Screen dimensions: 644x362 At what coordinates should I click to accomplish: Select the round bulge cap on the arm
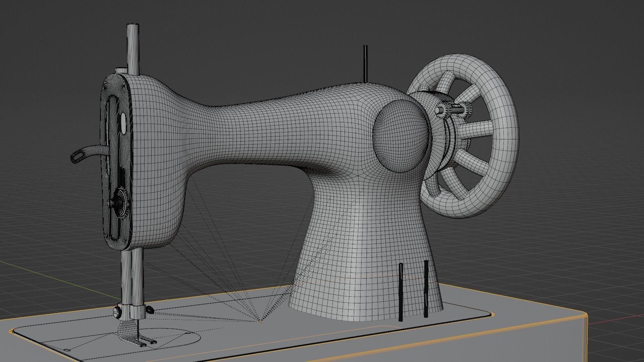pyautogui.click(x=401, y=136)
